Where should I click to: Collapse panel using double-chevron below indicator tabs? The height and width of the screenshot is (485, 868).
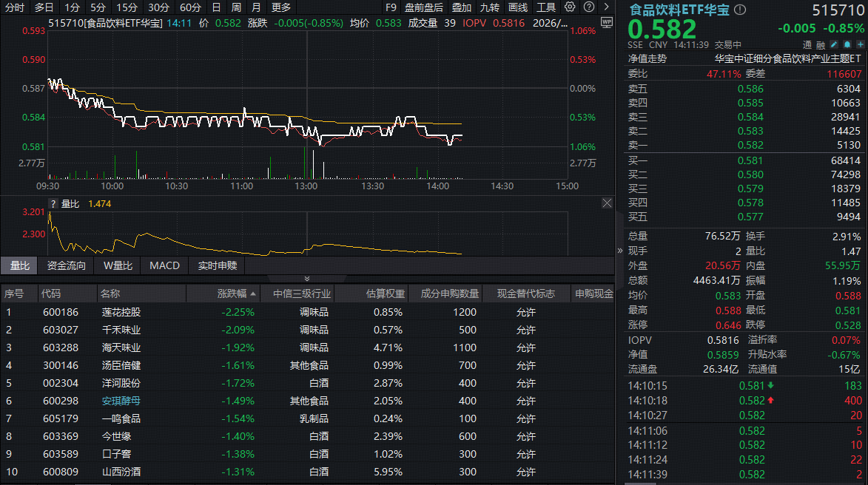tap(307, 278)
